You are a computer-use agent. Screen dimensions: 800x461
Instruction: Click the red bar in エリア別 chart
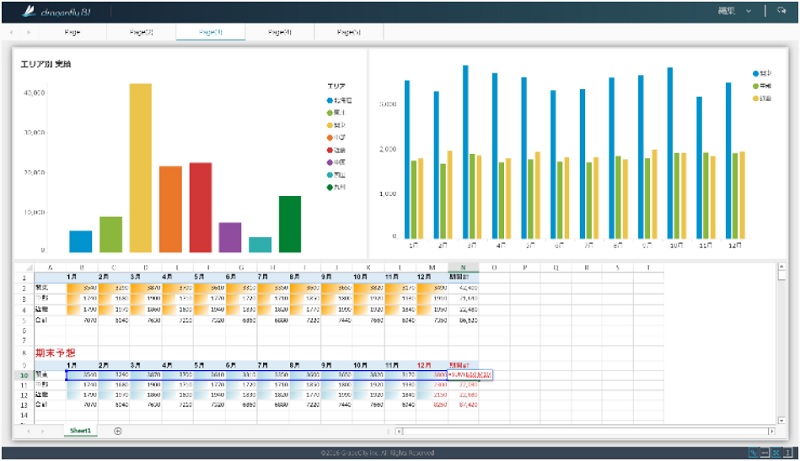[x=201, y=208]
